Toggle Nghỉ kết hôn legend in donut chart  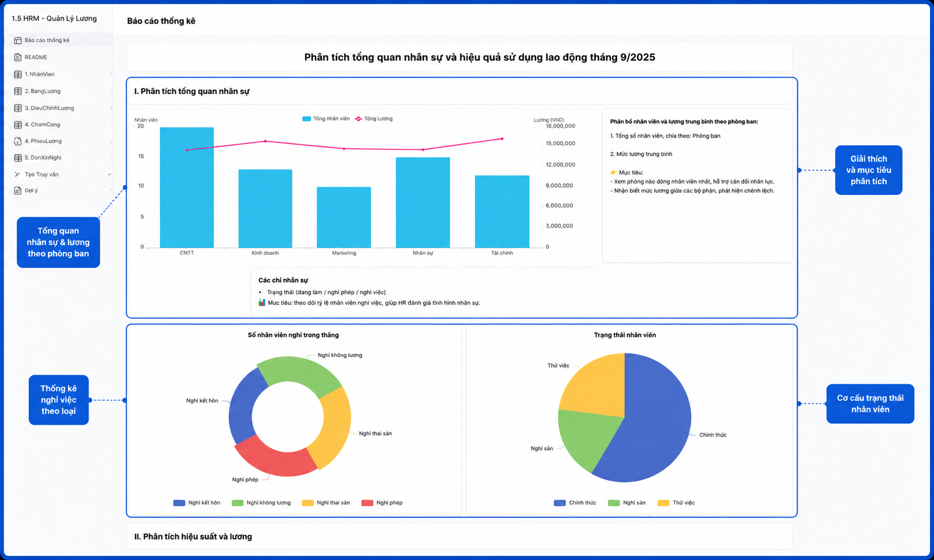point(197,503)
